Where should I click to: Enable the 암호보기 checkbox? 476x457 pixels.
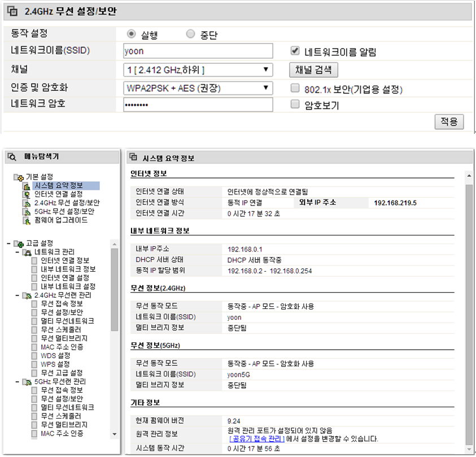click(295, 104)
